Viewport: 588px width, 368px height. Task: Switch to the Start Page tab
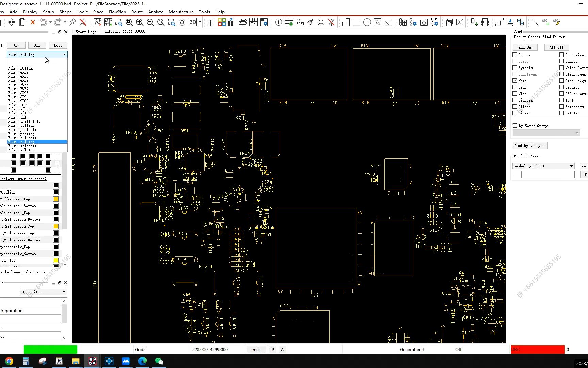pos(86,32)
